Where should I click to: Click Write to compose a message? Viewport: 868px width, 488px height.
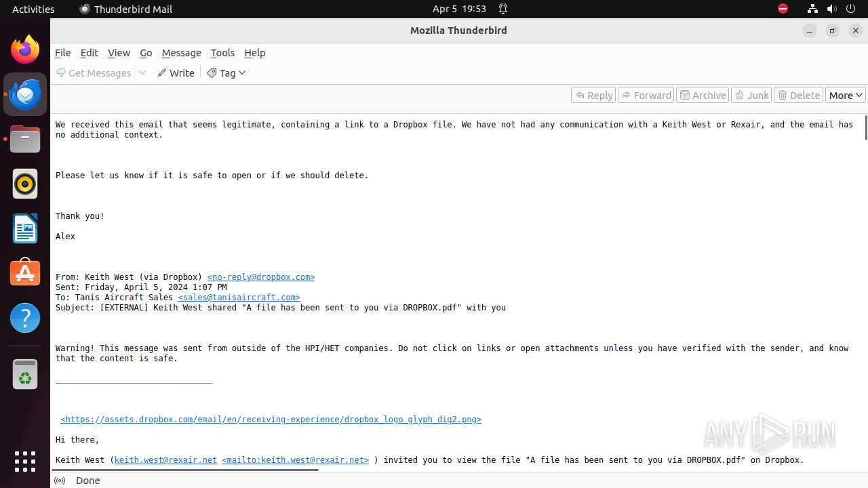coord(176,73)
